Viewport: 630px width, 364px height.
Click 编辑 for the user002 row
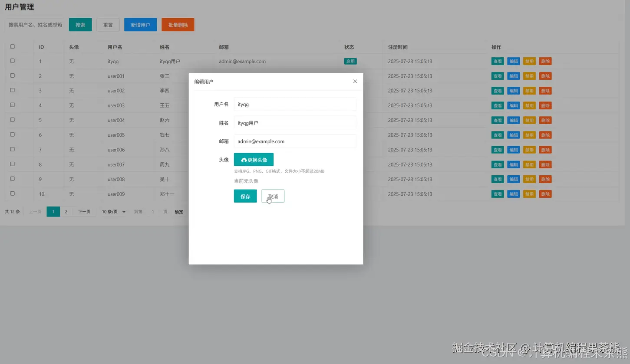tap(514, 91)
